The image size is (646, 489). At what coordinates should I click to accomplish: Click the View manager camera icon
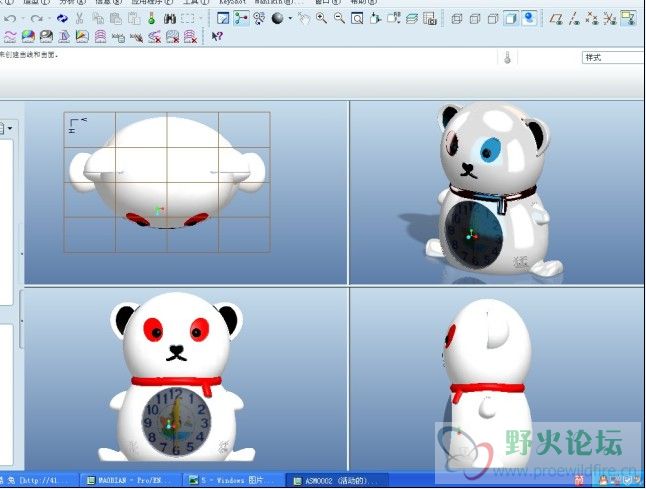click(x=430, y=19)
